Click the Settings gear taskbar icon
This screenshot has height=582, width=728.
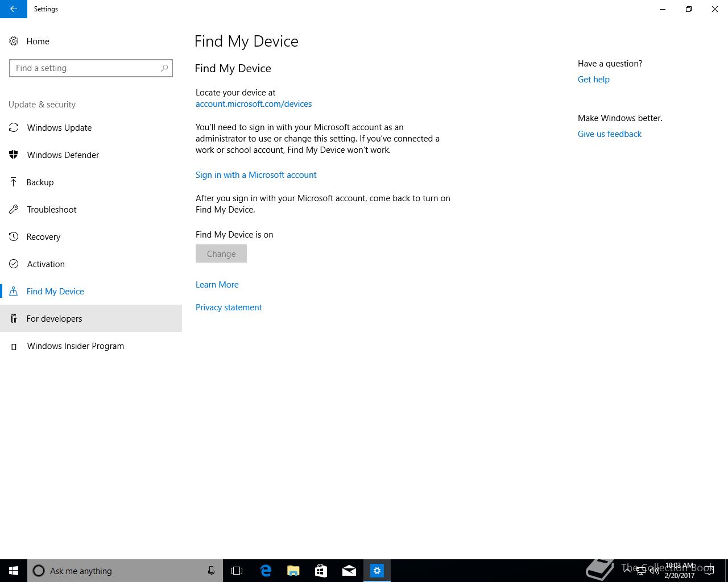pos(377,571)
